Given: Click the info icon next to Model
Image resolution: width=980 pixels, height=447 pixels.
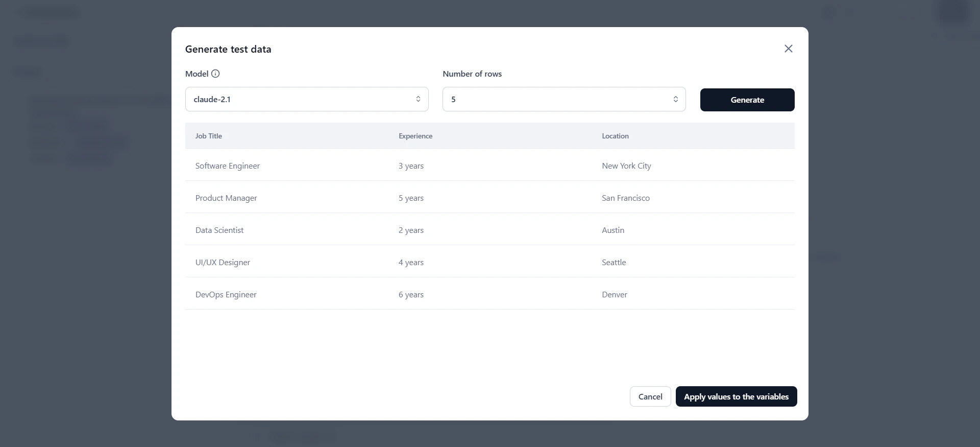Looking at the screenshot, I should [215, 74].
